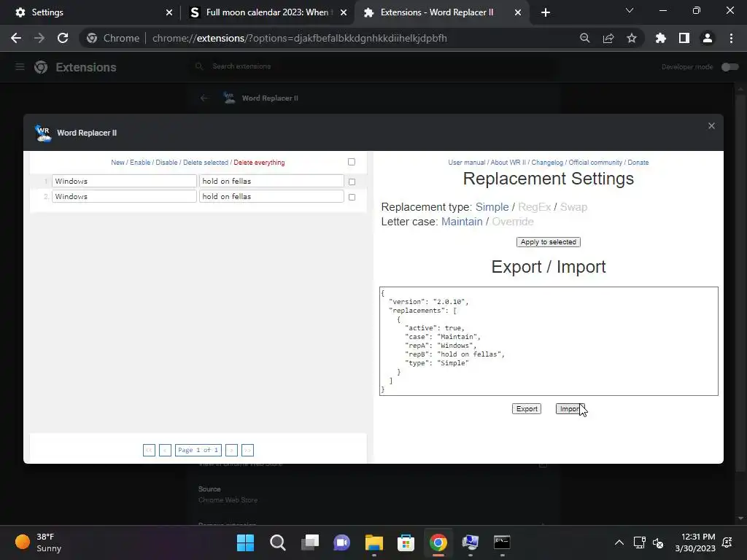Go back with the browser back arrow
Viewport: 747px width, 560px height.
(16, 38)
